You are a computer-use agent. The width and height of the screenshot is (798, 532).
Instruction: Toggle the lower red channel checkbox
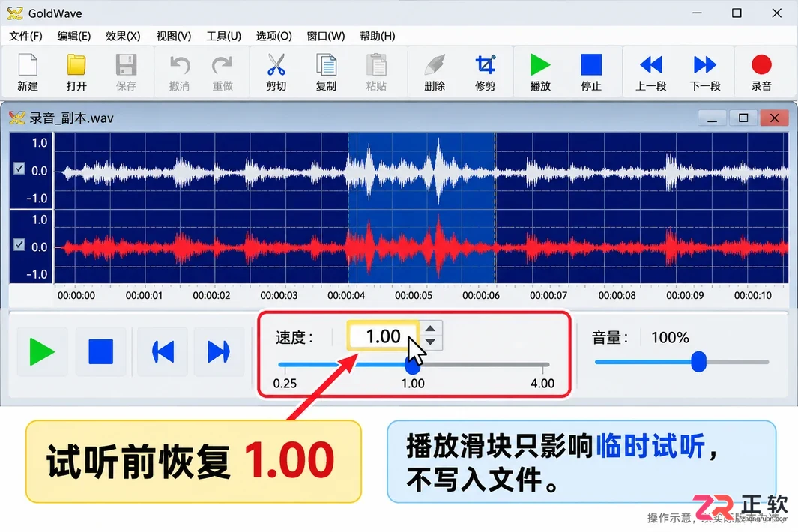(19, 244)
